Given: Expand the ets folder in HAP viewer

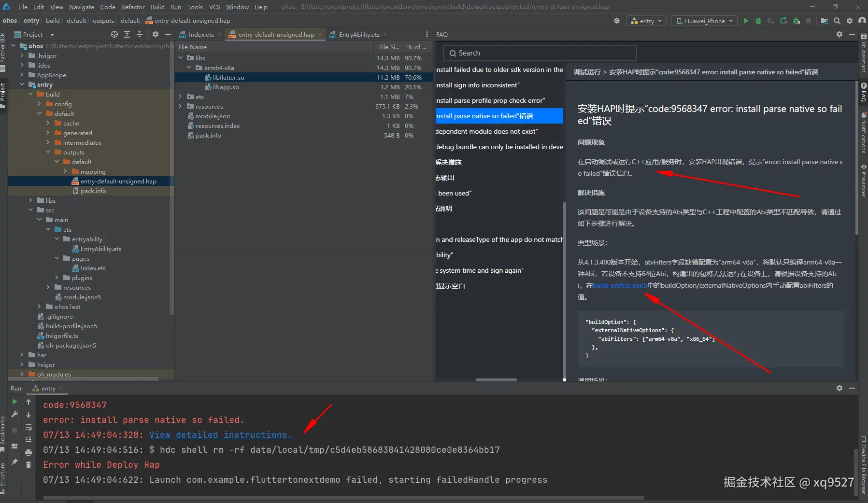Looking at the screenshot, I should tap(181, 97).
